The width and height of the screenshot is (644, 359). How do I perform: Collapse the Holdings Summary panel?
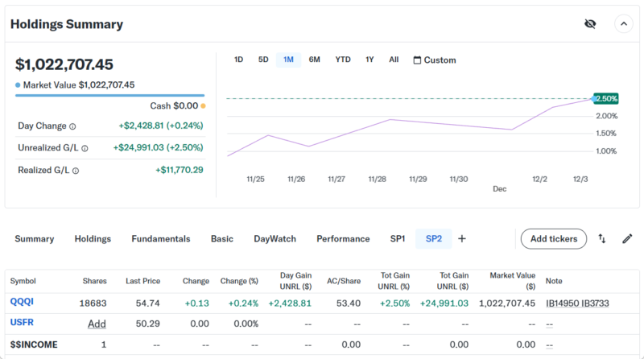point(624,24)
